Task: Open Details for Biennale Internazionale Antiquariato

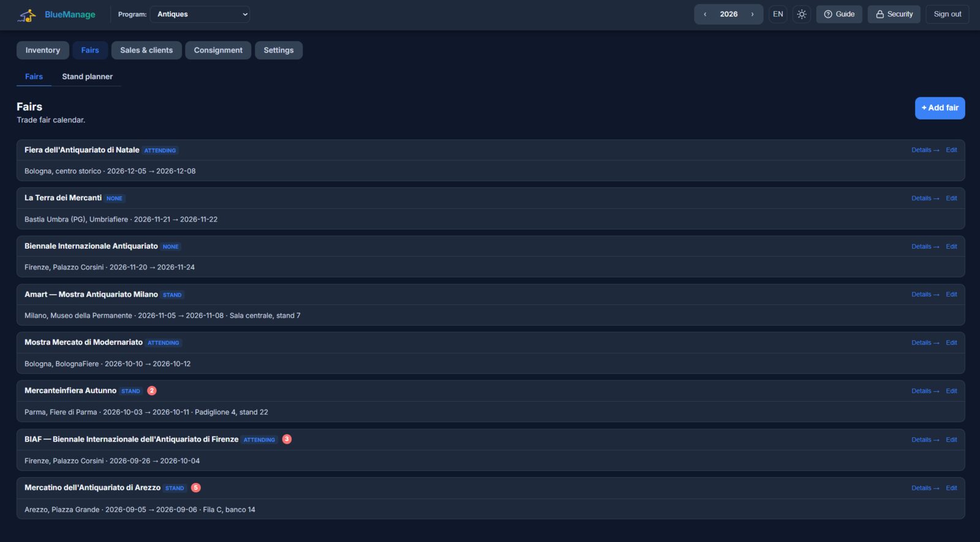Action: click(925, 247)
